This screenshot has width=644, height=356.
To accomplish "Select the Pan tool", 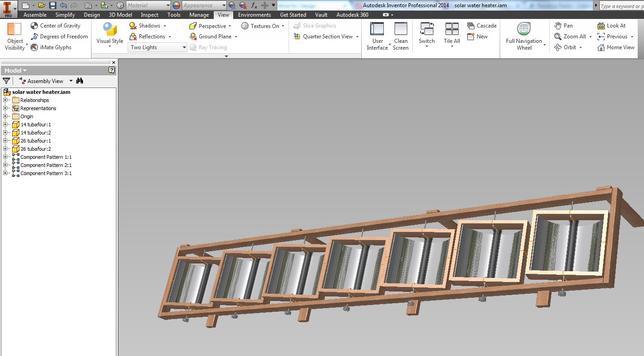I will tap(563, 26).
